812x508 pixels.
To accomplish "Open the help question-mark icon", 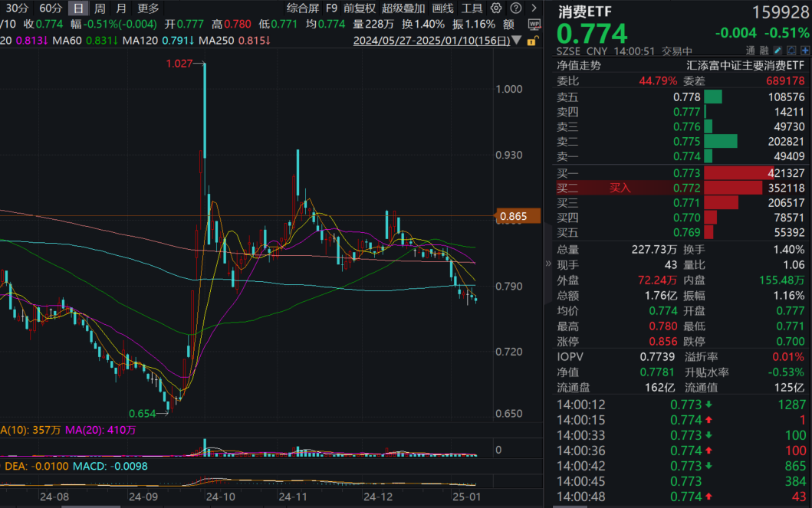I will 516,8.
